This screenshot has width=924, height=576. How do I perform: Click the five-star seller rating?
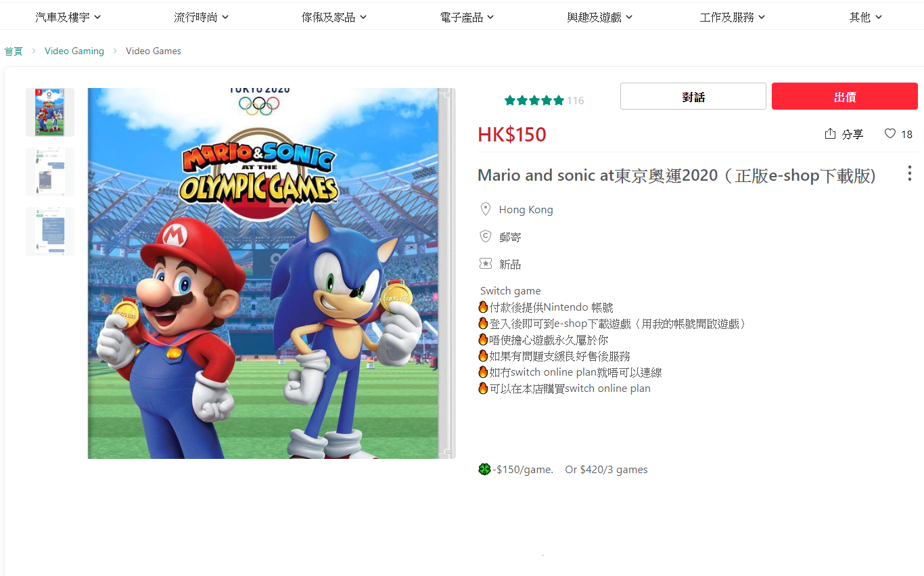(x=534, y=100)
